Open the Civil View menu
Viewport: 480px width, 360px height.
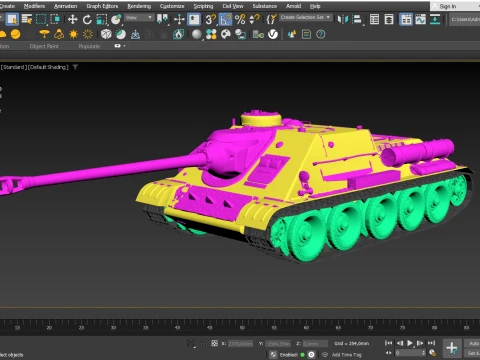point(233,6)
